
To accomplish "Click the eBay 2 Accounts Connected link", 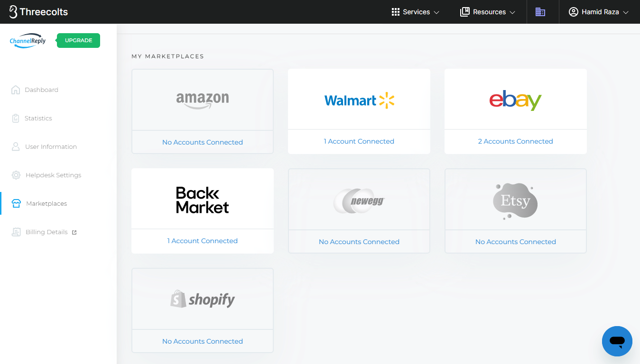I will pos(515,141).
